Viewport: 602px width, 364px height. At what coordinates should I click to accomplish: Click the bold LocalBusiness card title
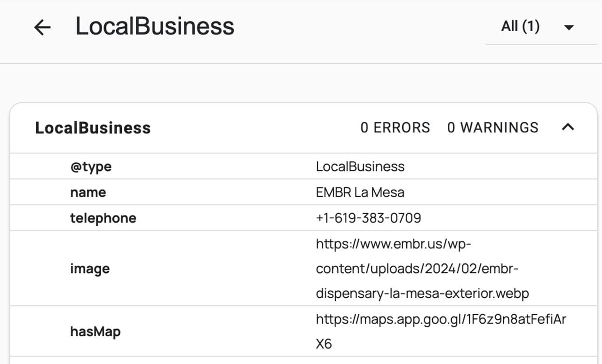coord(93,127)
